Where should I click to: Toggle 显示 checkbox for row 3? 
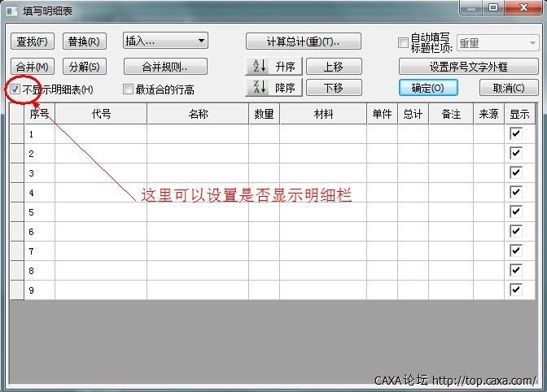tap(516, 172)
